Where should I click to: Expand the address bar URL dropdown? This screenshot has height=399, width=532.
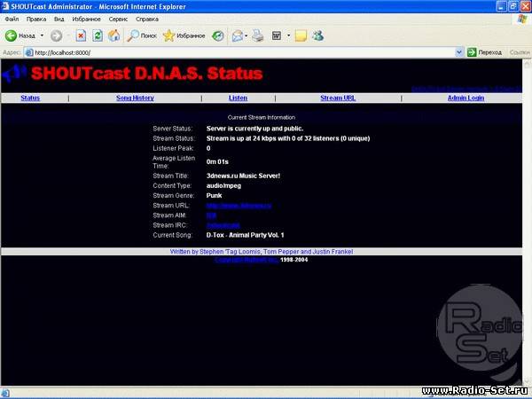point(459,52)
